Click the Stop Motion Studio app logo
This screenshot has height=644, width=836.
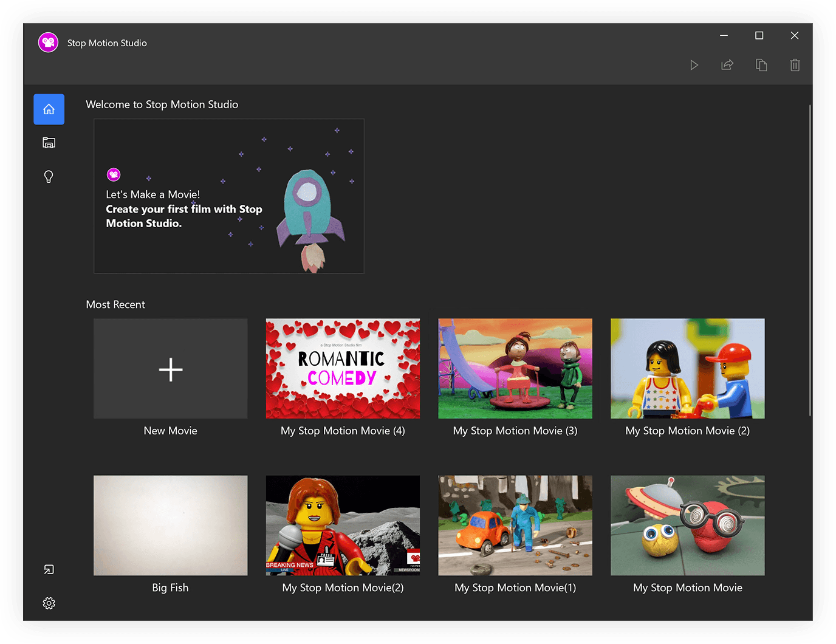coord(48,43)
